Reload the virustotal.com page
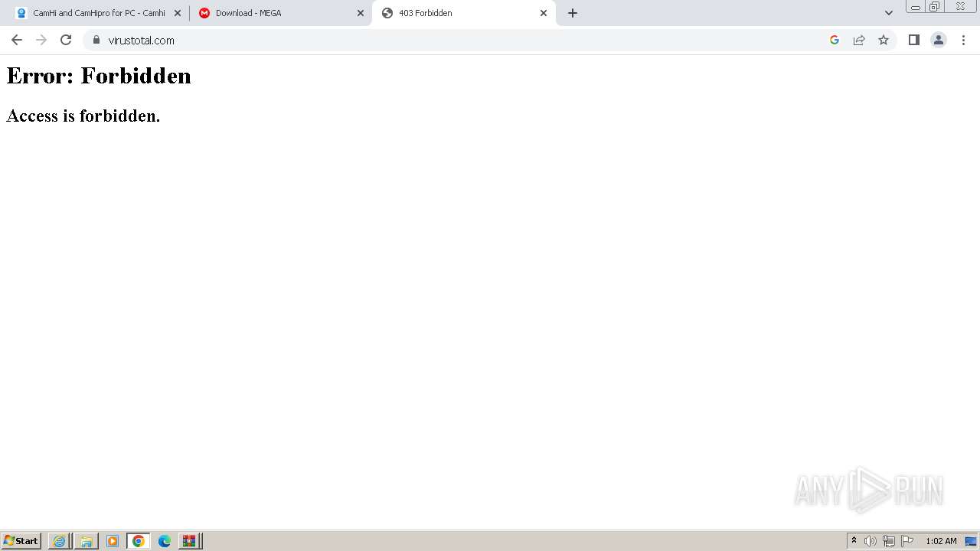 coord(66,40)
